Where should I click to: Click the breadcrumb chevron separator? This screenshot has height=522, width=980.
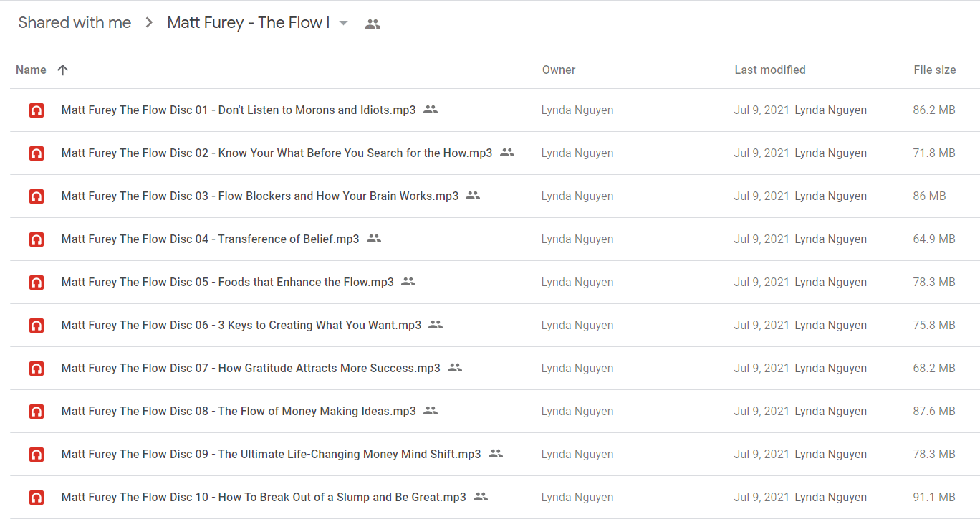pyautogui.click(x=149, y=23)
